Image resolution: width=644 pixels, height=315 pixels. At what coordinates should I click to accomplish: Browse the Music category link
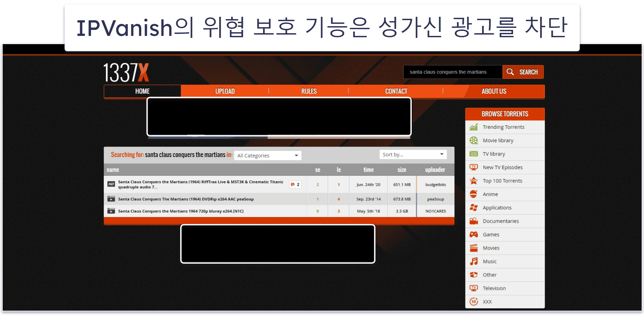point(490,261)
